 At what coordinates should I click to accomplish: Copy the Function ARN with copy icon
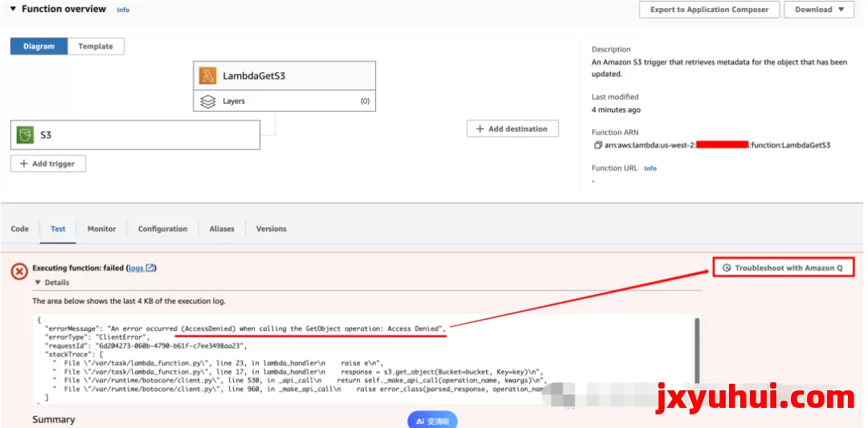point(597,145)
